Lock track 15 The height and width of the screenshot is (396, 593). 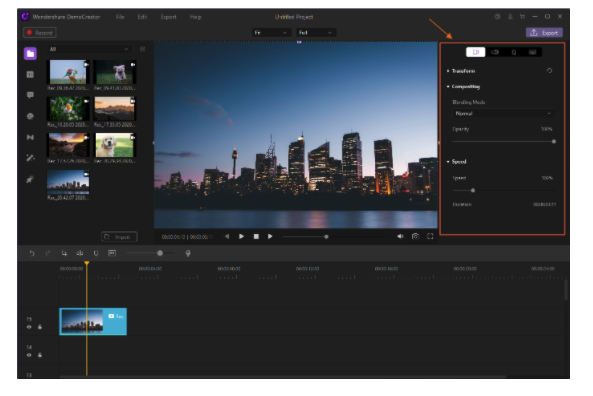pyautogui.click(x=40, y=327)
